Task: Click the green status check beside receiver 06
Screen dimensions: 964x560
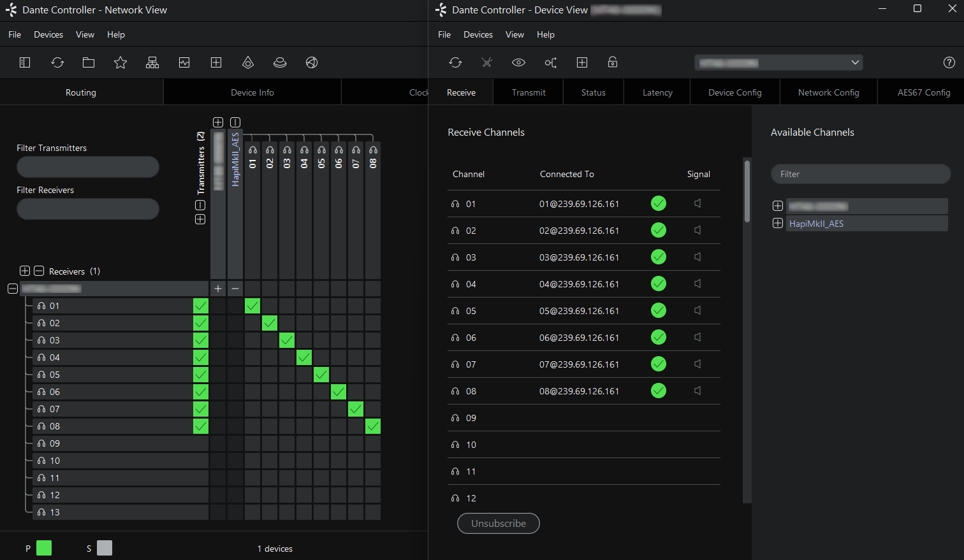Action: (x=201, y=392)
